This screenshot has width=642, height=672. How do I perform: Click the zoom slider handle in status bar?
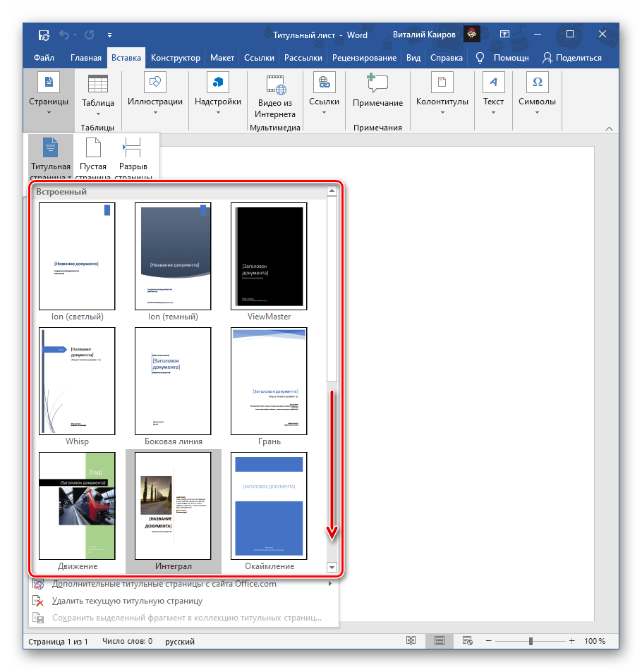click(531, 641)
